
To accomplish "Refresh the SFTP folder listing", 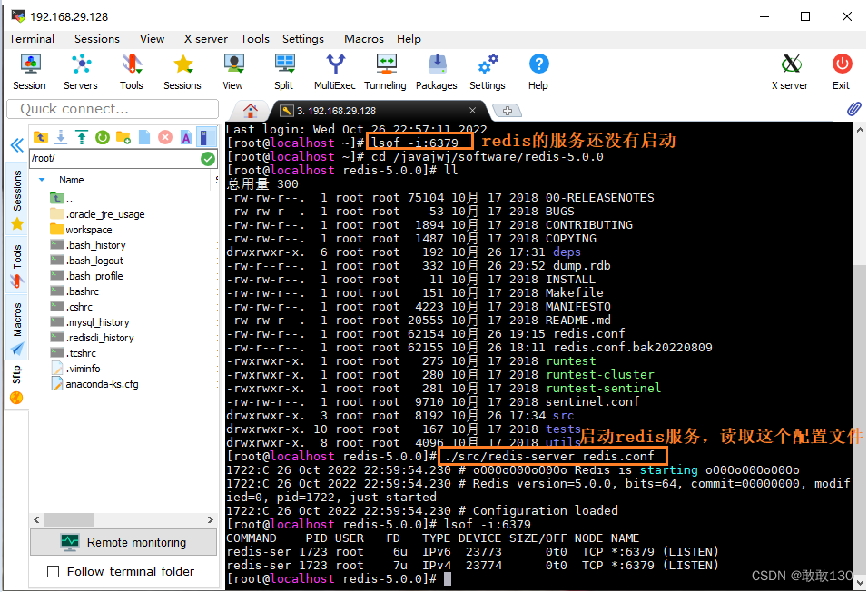I will 103,137.
